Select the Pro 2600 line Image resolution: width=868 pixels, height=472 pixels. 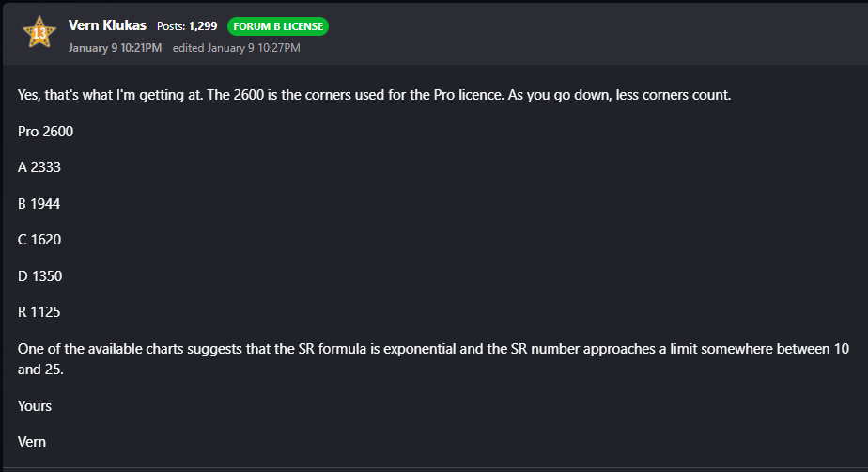pyautogui.click(x=45, y=132)
